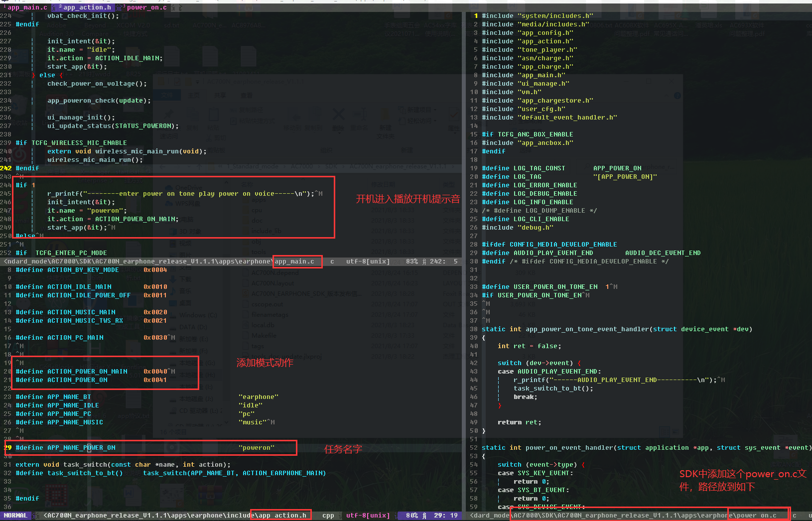Image resolution: width=812 pixels, height=521 pixels.
Task: Click the #include "app_chargestore.h" line
Action: pyautogui.click(x=538, y=101)
